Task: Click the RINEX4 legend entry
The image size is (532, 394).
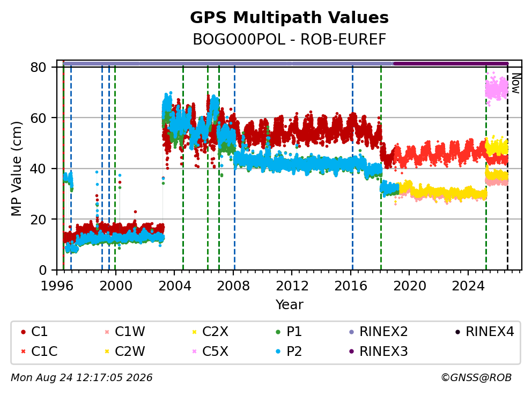Action: (485, 332)
